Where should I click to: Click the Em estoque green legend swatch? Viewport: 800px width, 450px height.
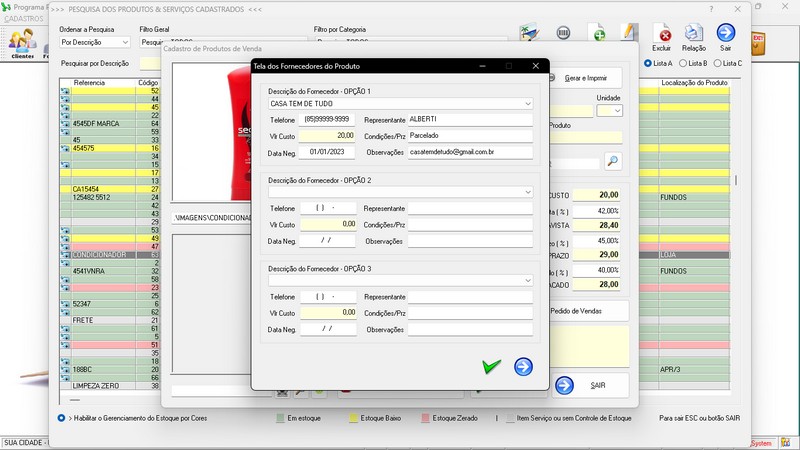(x=280, y=418)
